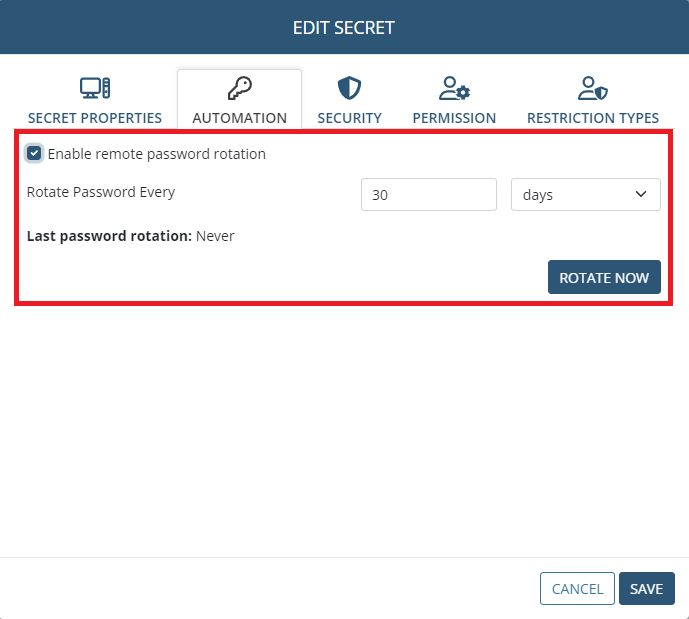Viewport: 689px width, 619px height.
Task: Uncheck the remote password rotation checkbox
Action: pos(35,154)
